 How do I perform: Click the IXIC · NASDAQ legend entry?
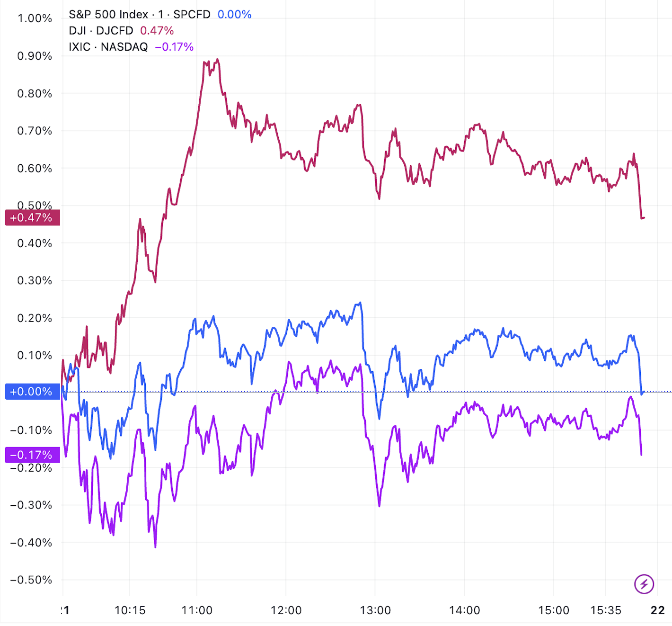click(108, 47)
